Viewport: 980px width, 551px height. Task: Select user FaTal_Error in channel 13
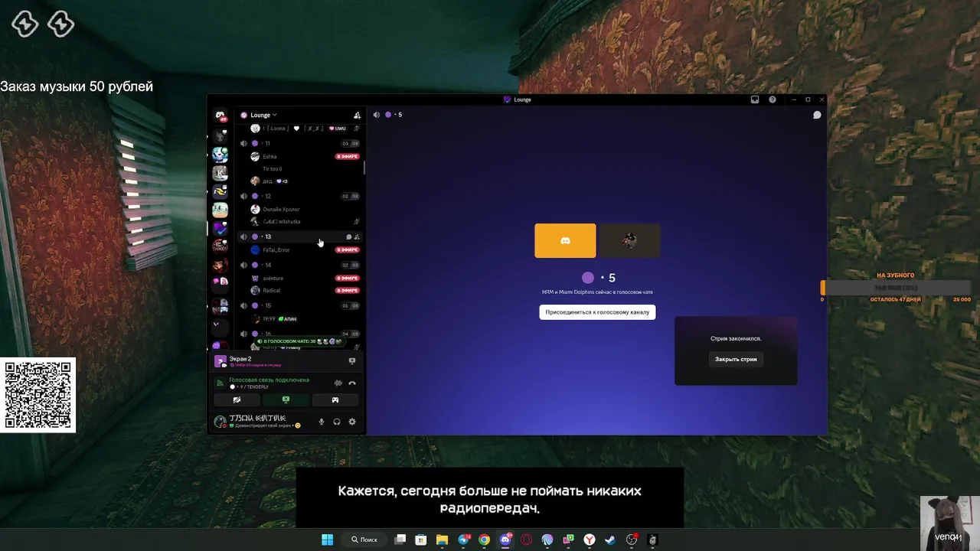coord(276,249)
